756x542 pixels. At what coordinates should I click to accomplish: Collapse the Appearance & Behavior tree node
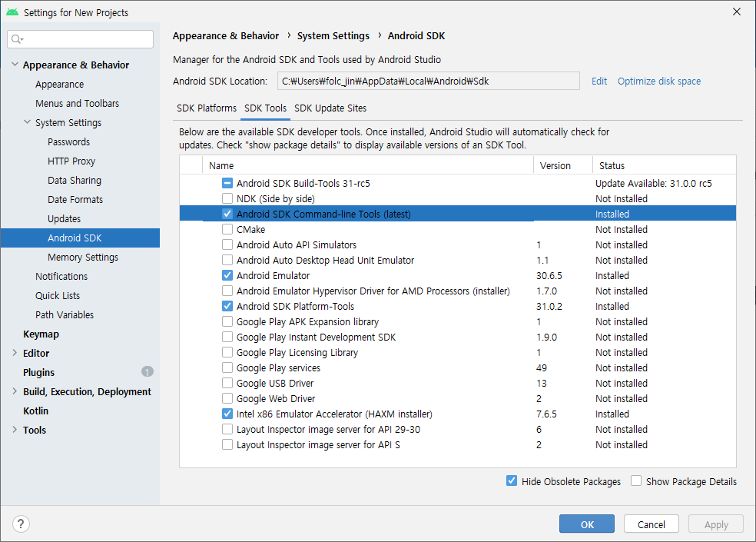[15, 65]
